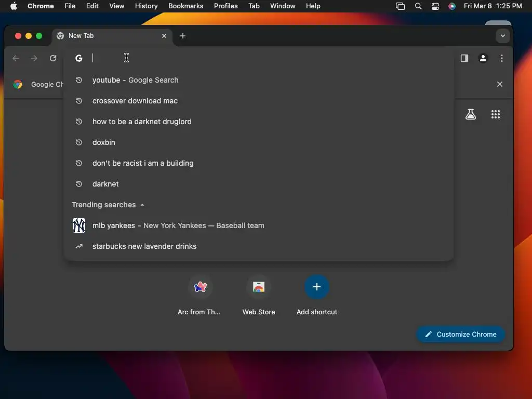
Task: Open Arc from The Browser Company shortcut
Action: pos(200,295)
